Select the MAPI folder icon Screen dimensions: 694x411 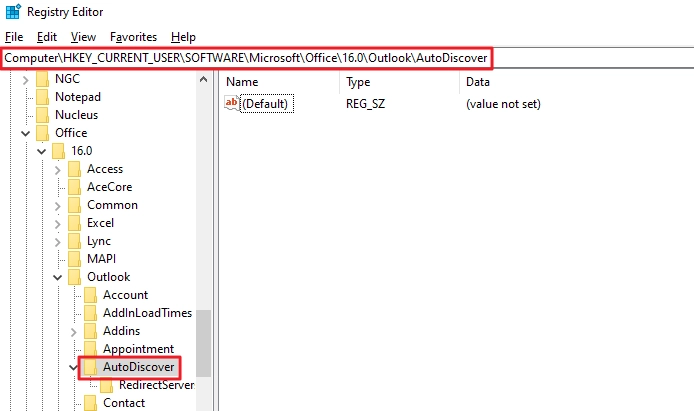(x=74, y=259)
